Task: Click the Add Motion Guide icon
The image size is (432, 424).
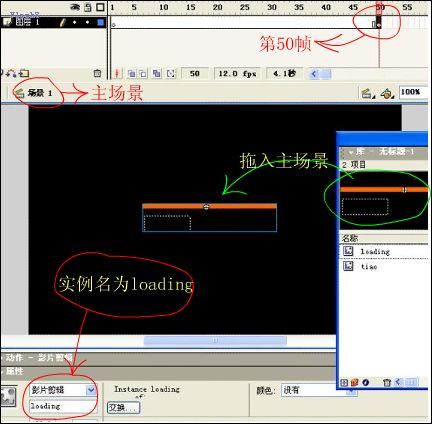Action: coord(11,73)
